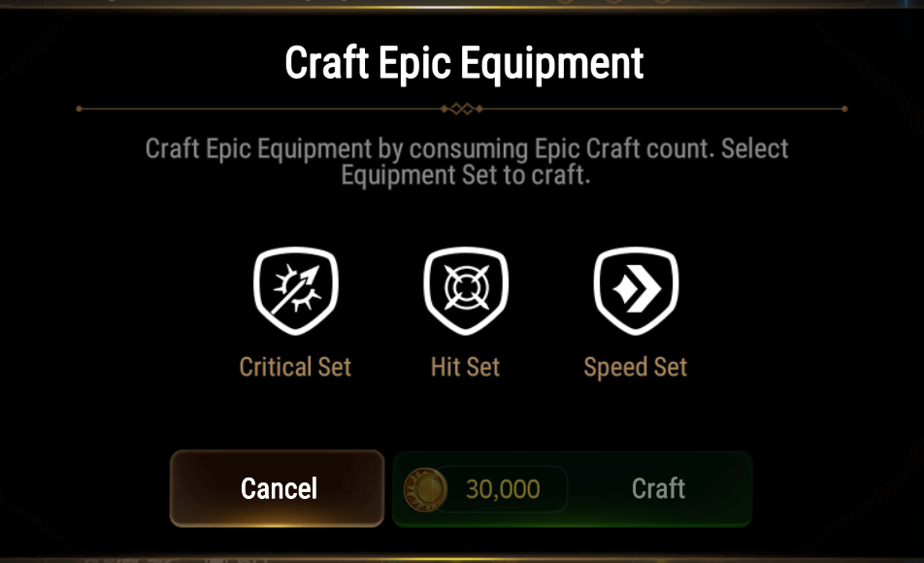Select the Critical Set shield icon
924x563 pixels.
tap(296, 290)
